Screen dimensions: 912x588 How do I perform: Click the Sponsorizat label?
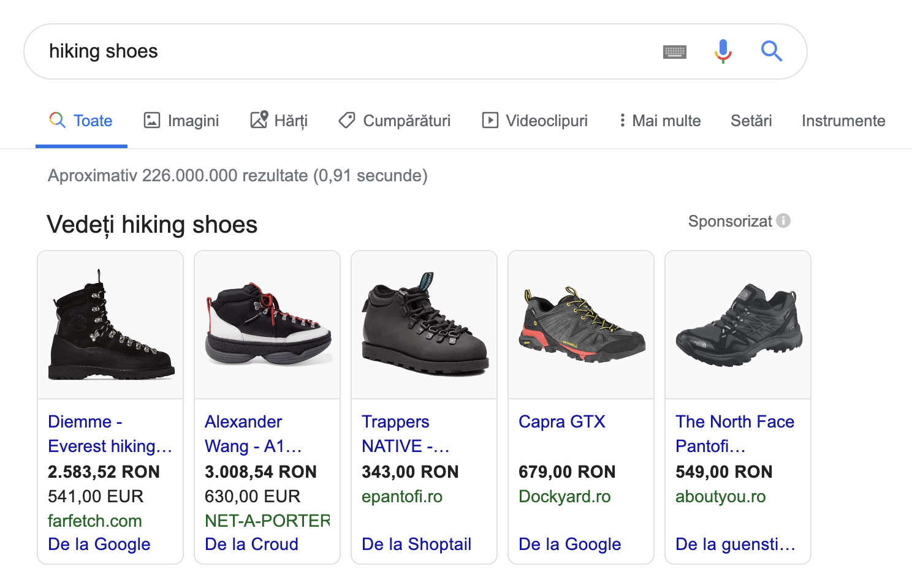pos(730,221)
